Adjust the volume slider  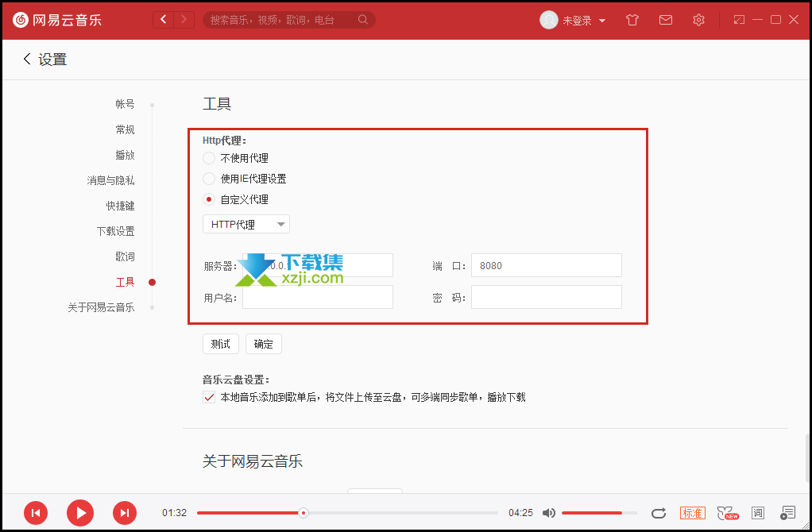599,513
